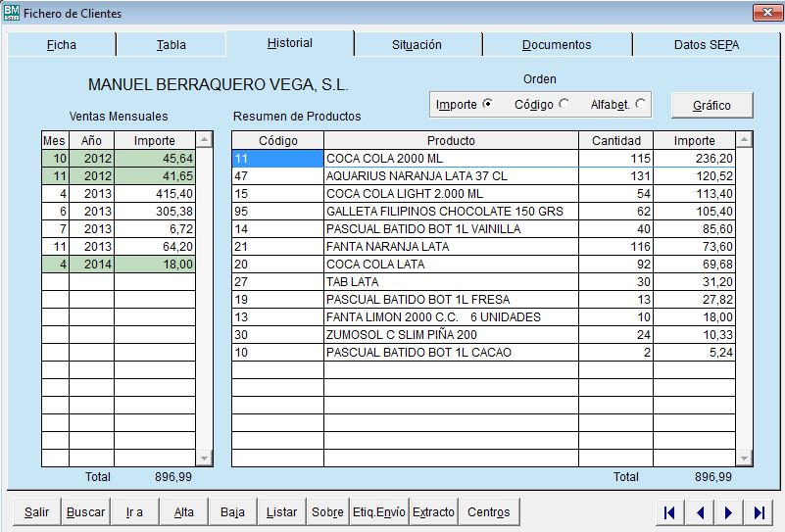Jump to the last client record
This screenshot has width=785, height=532.
coord(759,512)
